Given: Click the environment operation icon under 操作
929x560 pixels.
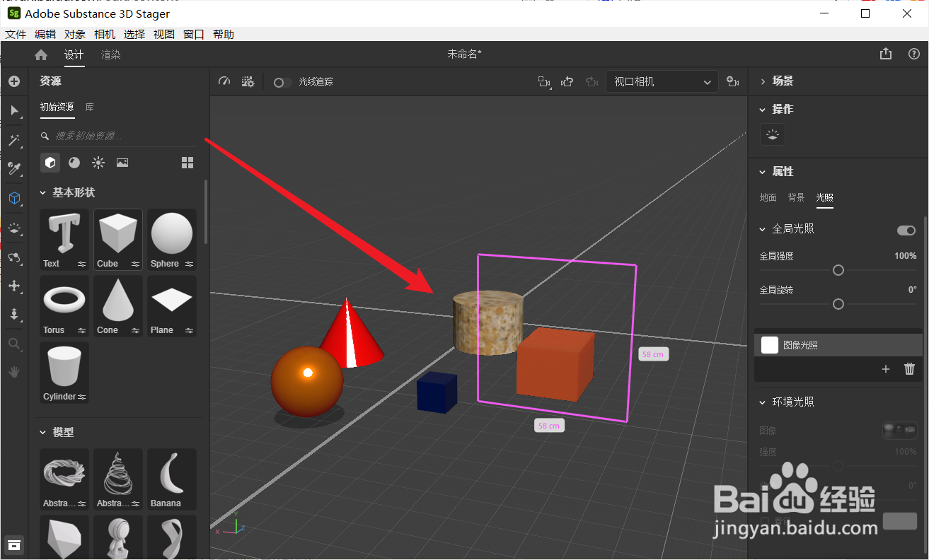Looking at the screenshot, I should (x=773, y=134).
